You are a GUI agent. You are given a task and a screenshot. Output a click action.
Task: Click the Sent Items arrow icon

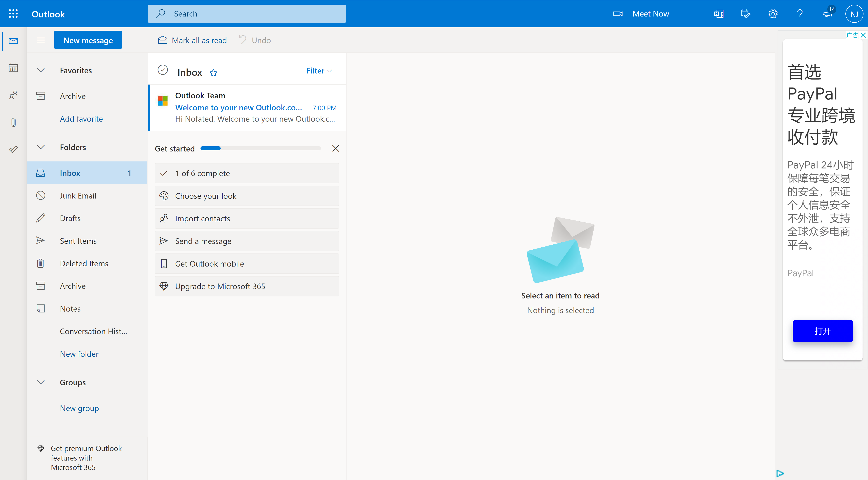(40, 241)
